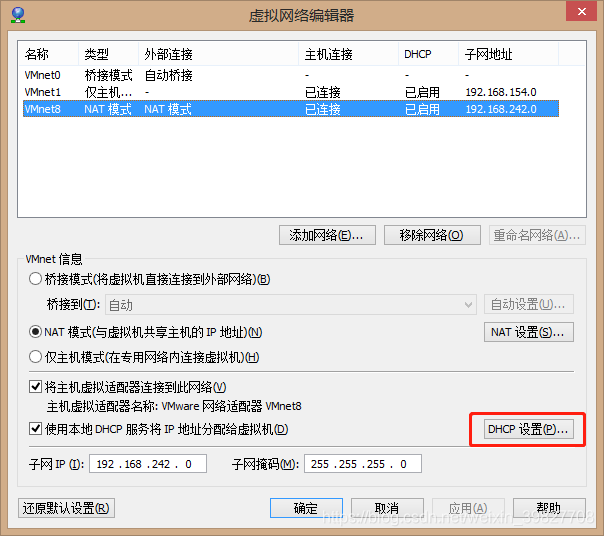Open NAT 设置(S)... dialog
604x536 pixels.
pos(528,332)
